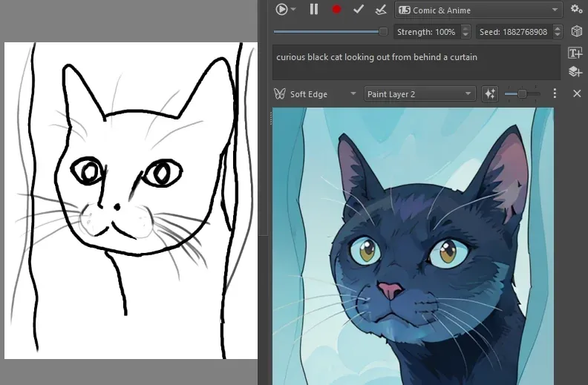Open the three-dot control layer options menu
The width and height of the screenshot is (588, 385).
(555, 94)
